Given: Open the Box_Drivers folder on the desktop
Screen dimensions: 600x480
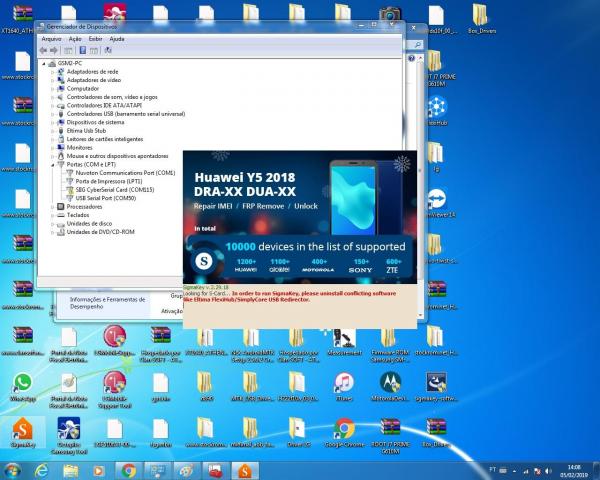Looking at the screenshot, I should (x=482, y=19).
